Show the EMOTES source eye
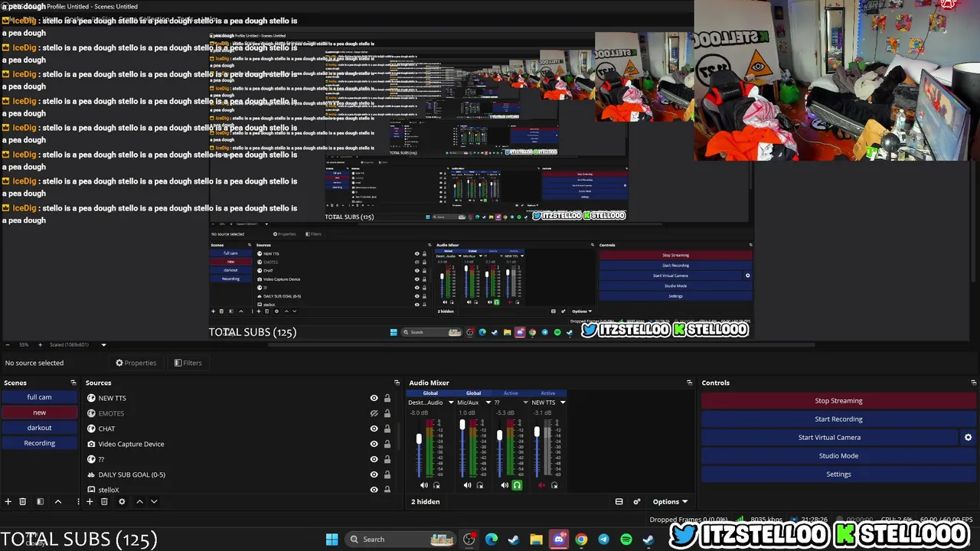The image size is (980, 551). tap(374, 413)
